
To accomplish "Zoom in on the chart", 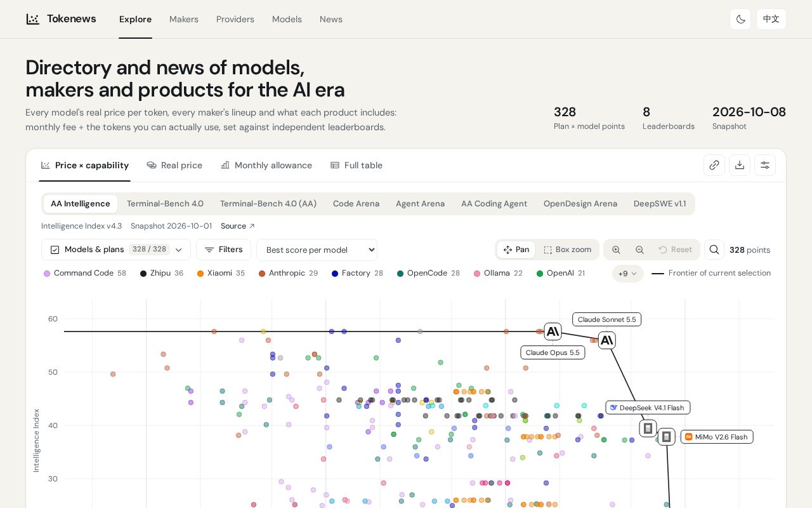I will click(x=616, y=250).
